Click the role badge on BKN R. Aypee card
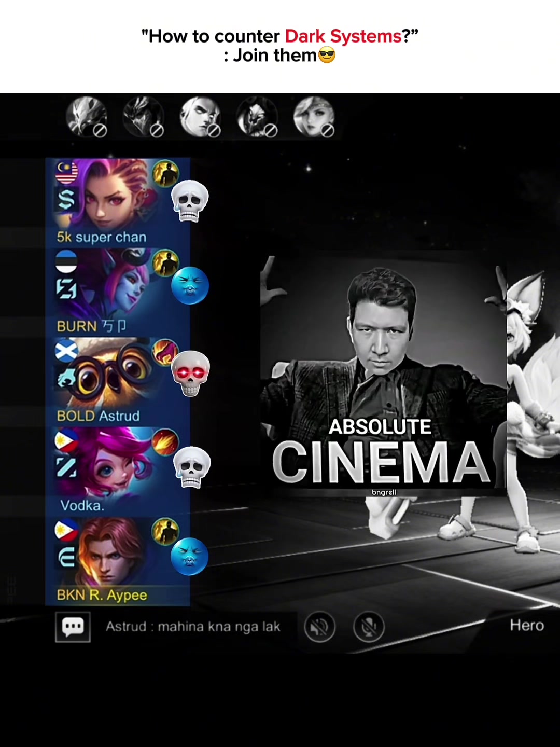The width and height of the screenshot is (560, 747). tap(66, 558)
